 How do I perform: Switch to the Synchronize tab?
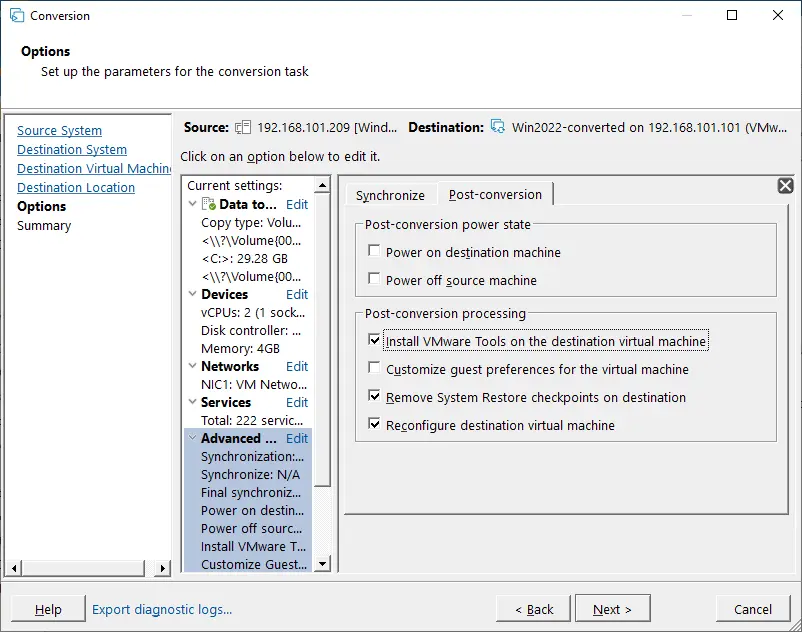pos(390,195)
